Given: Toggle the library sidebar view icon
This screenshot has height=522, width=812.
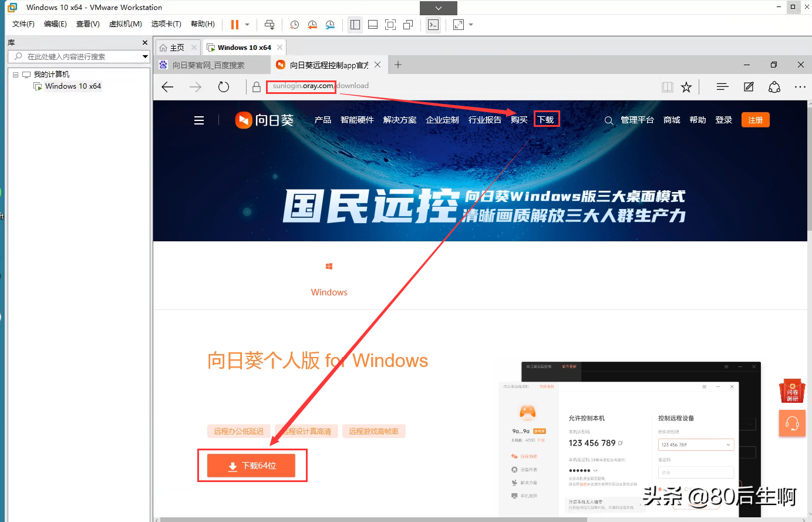Looking at the screenshot, I should pos(355,25).
